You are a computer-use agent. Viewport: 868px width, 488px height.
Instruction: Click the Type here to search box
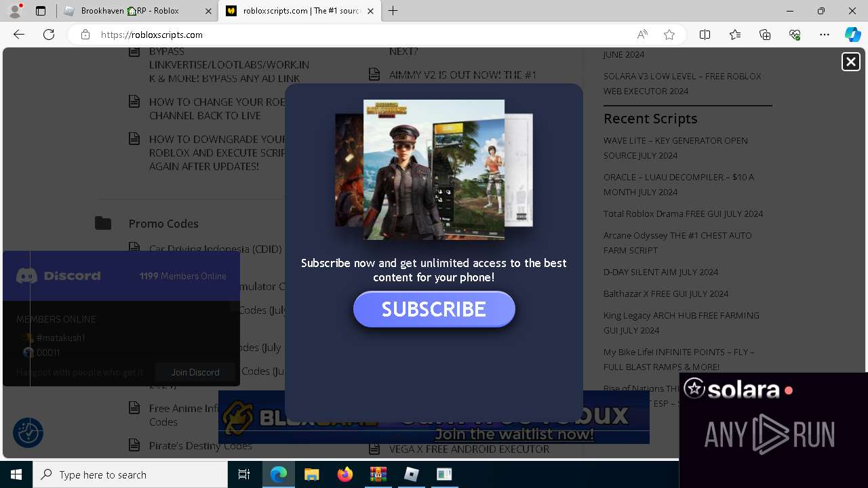pyautogui.click(x=130, y=474)
